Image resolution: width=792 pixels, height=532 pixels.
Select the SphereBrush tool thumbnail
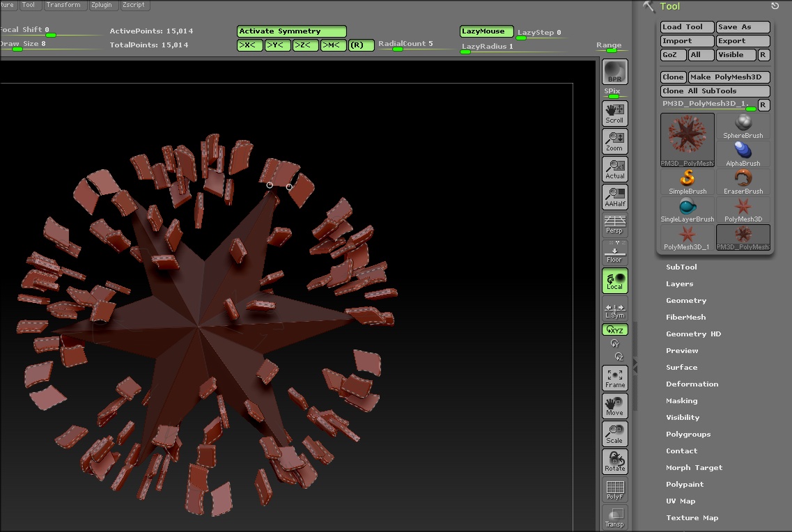pyautogui.click(x=743, y=127)
